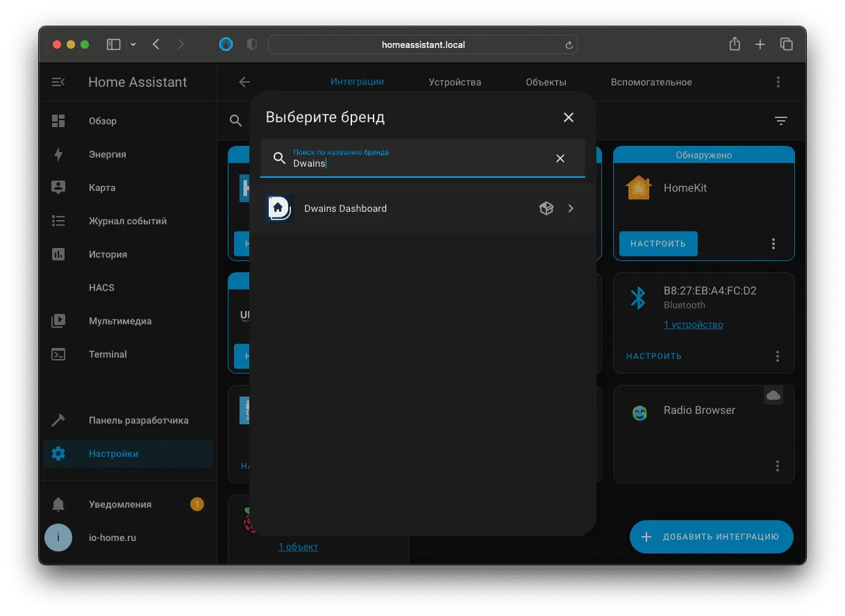Switch to the Устройства tab
This screenshot has width=845, height=616.
pyautogui.click(x=455, y=82)
